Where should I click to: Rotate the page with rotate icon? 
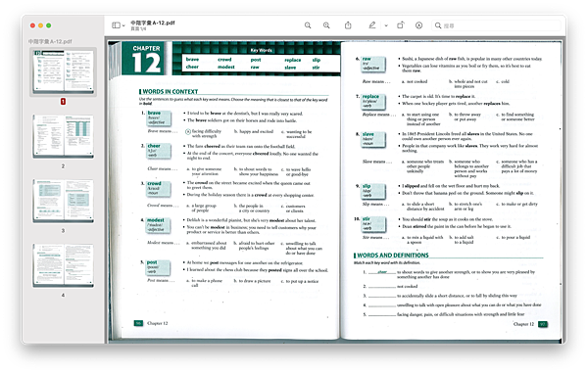pos(401,25)
